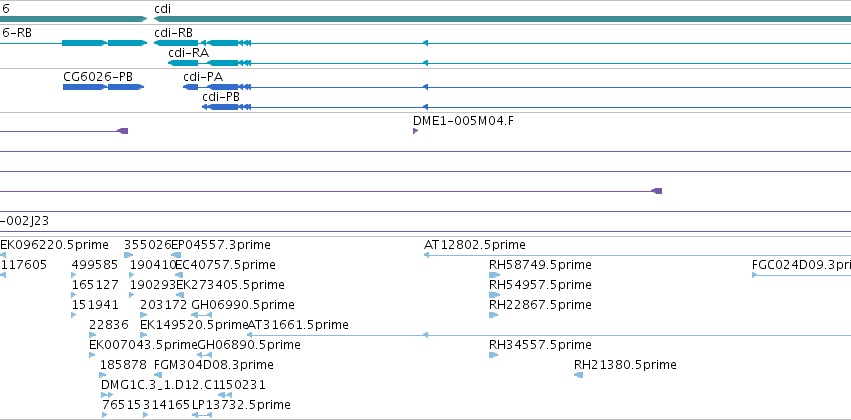Select the 314165 feature label
This screenshot has height=420, width=851.
(167, 405)
